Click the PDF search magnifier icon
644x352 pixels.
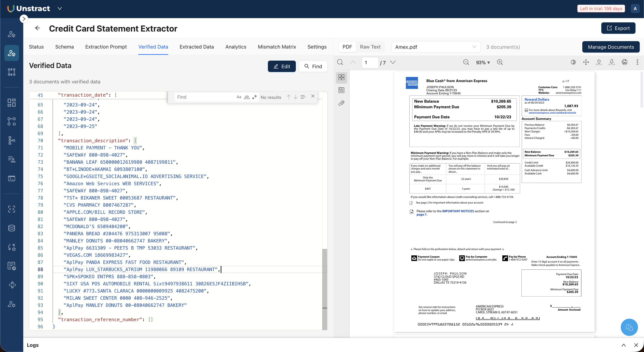click(340, 62)
